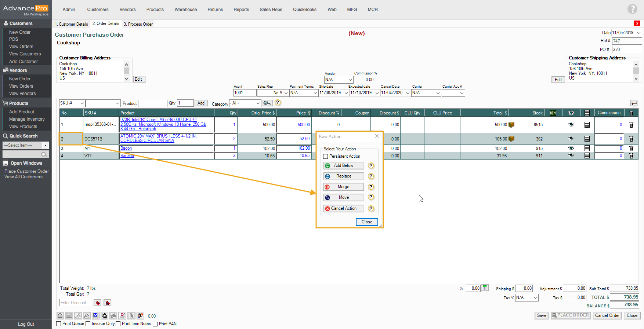The height and width of the screenshot is (329, 644).
Task: Click the search magnifier in Quick Search
Action: click(x=44, y=154)
